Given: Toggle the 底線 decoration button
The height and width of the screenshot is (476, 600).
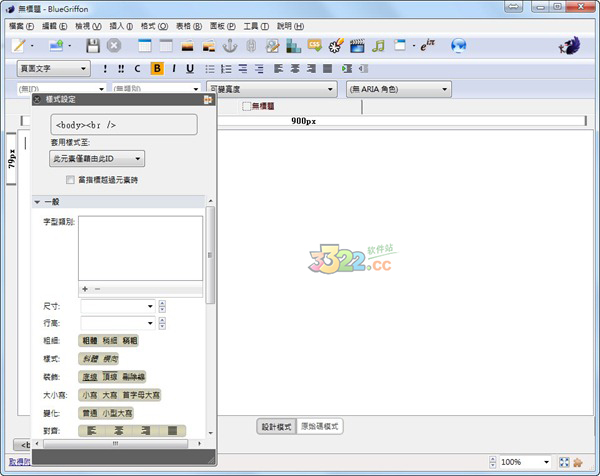Looking at the screenshot, I should (90, 376).
